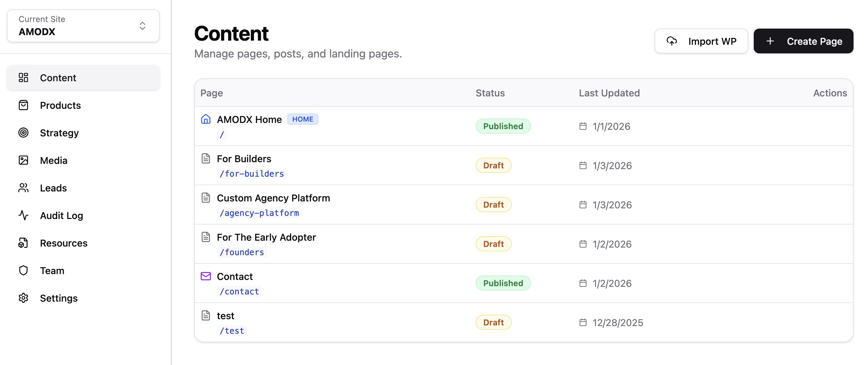
Task: Click the Settings gear icon
Action: 23,298
